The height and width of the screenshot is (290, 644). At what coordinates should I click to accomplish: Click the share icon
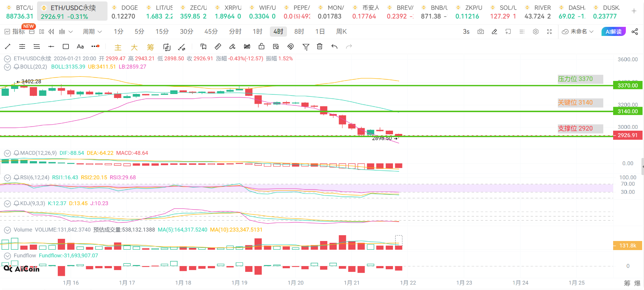(x=635, y=32)
